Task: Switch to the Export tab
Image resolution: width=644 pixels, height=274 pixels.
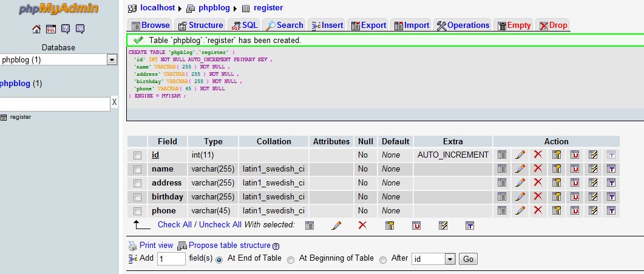Action: point(369,25)
